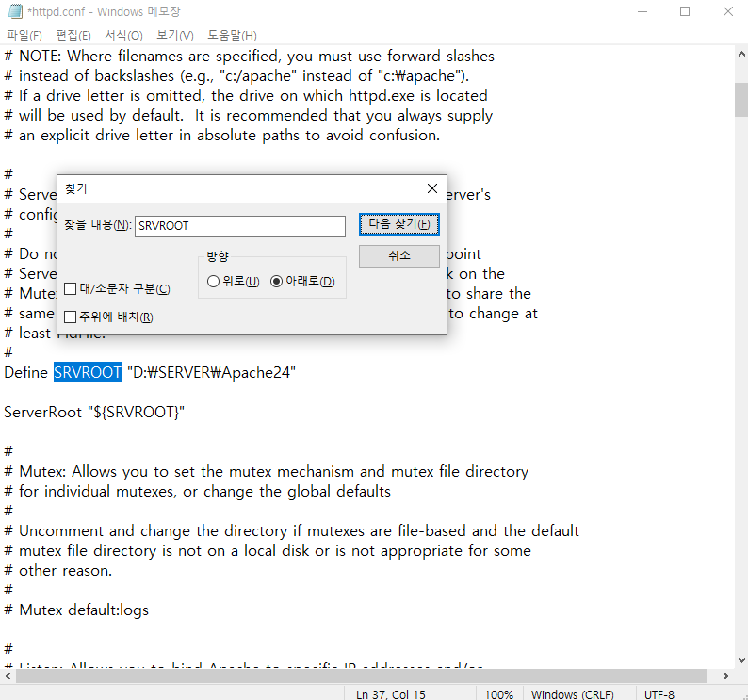Click the UTF-8 encoding status entry
The width and height of the screenshot is (748, 700).
659,694
